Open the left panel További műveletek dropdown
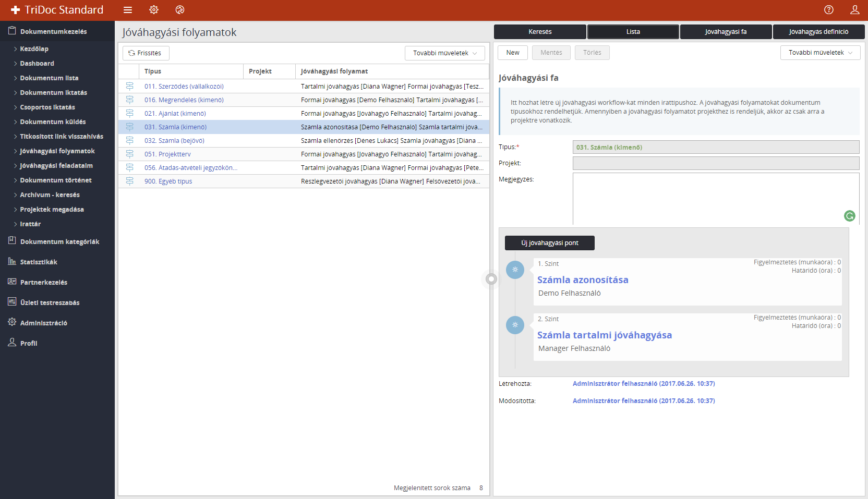This screenshot has width=868, height=499. point(445,53)
